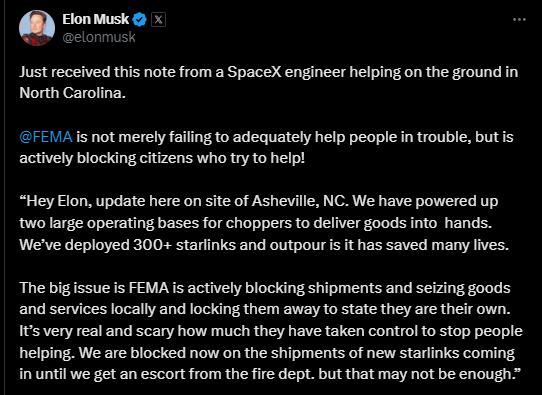The width and height of the screenshot is (542, 395).
Task: Click the "actively blocking citizens" sentence
Action: [x=162, y=158]
